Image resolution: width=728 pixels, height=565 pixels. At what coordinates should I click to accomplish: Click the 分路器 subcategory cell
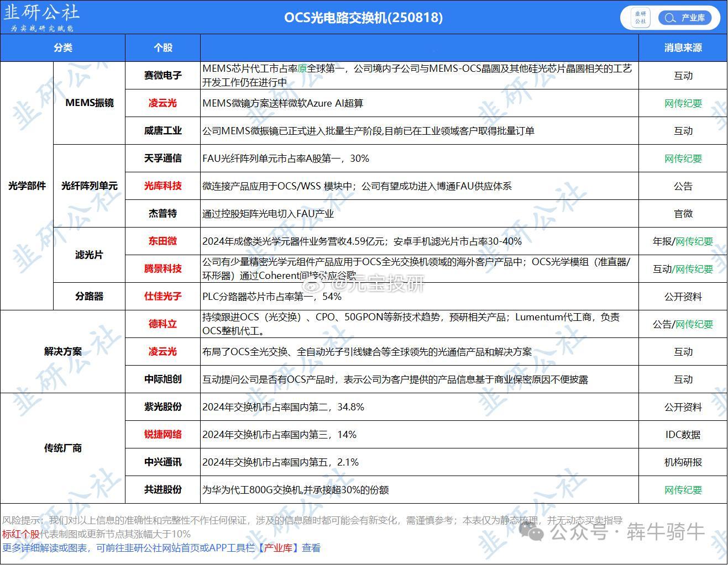click(x=90, y=296)
